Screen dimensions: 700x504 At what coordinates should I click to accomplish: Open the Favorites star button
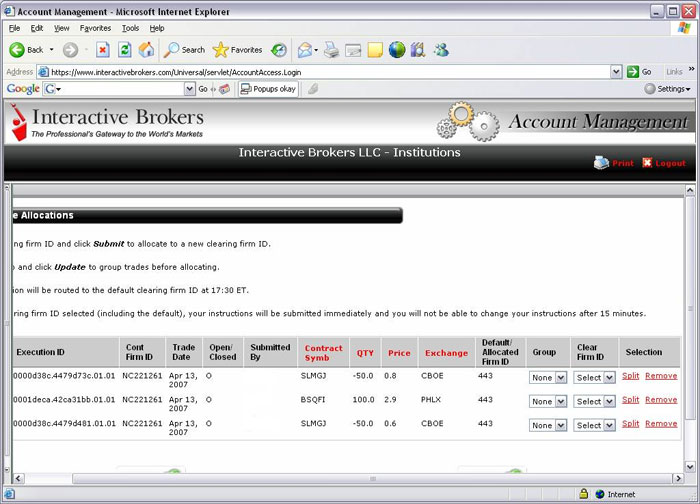pyautogui.click(x=237, y=50)
